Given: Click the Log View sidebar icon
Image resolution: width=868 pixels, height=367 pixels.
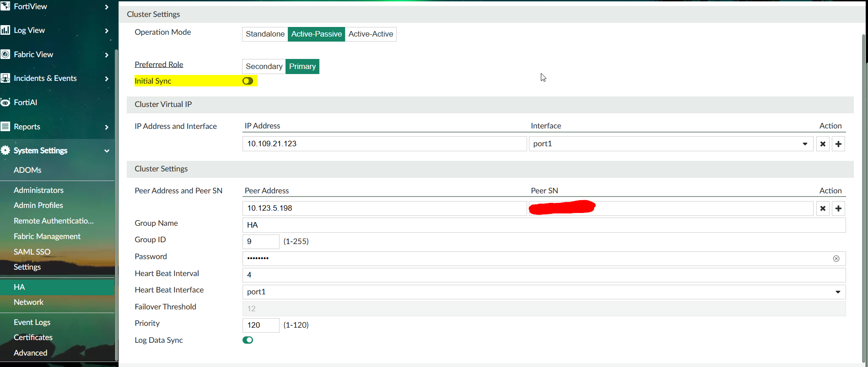Looking at the screenshot, I should 5,30.
